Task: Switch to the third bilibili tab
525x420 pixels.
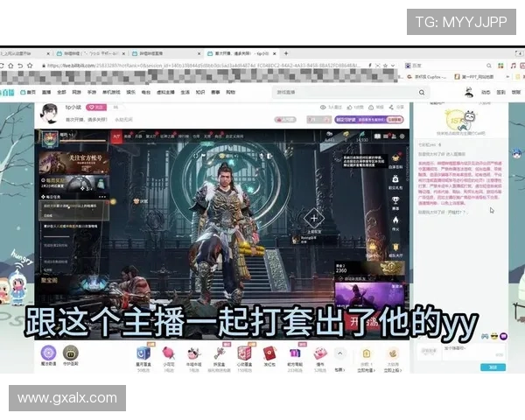Action: (x=166, y=53)
